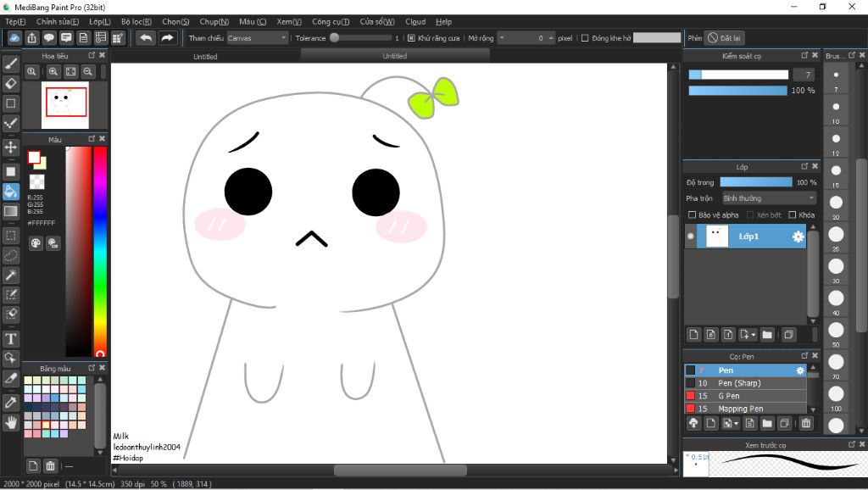Open the Mở rộng pixel value dropdown
868x490 pixels.
click(x=502, y=37)
